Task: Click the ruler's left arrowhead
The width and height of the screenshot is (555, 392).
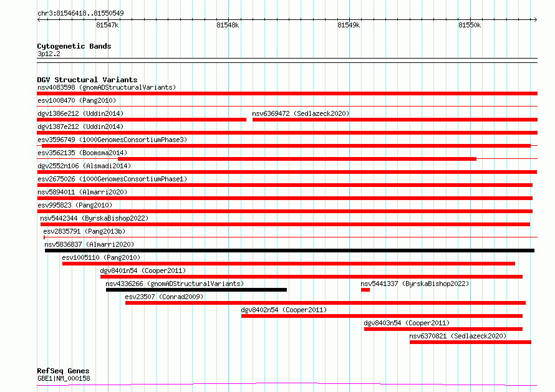Action: [x=39, y=19]
